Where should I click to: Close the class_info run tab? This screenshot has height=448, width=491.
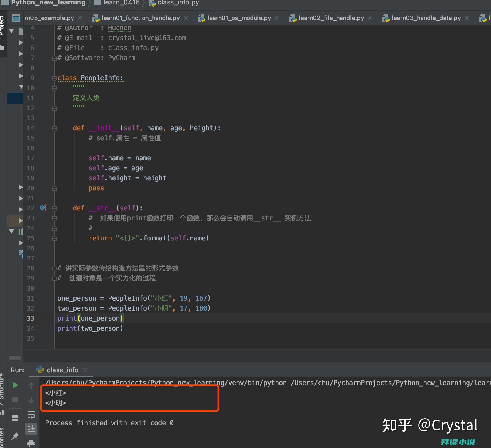[x=85, y=370]
